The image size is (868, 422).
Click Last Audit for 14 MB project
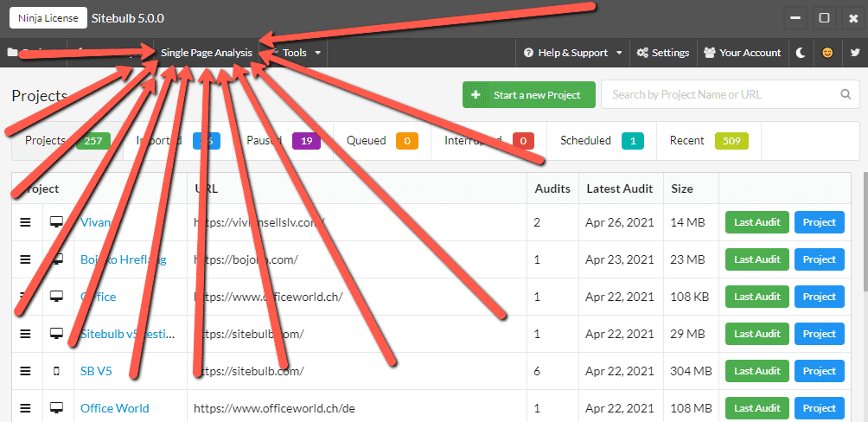[756, 222]
